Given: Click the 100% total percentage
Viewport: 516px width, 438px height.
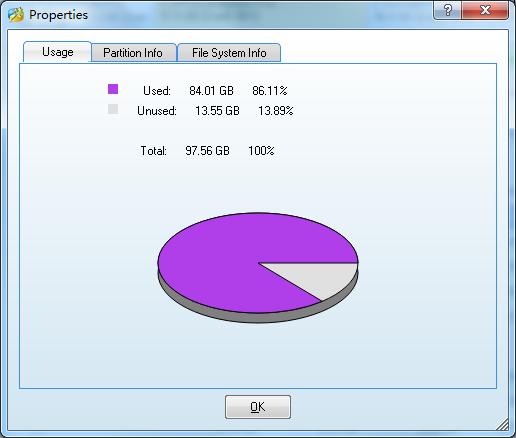Looking at the screenshot, I should [261, 151].
